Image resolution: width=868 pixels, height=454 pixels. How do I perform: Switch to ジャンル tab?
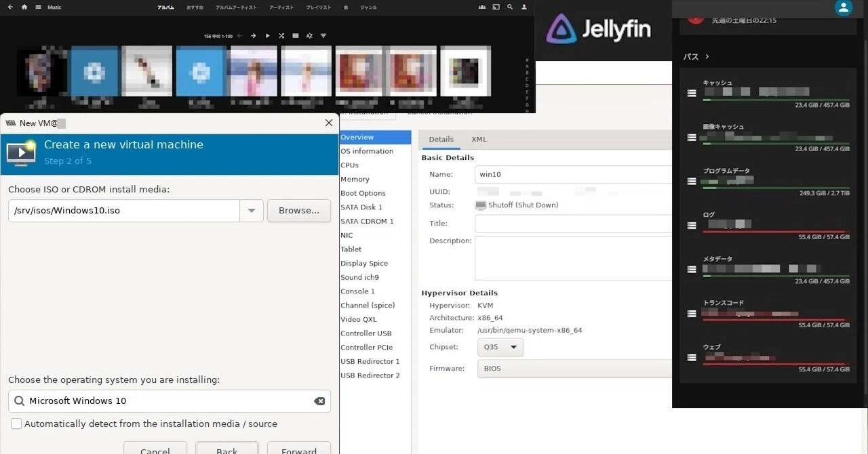coord(368,7)
